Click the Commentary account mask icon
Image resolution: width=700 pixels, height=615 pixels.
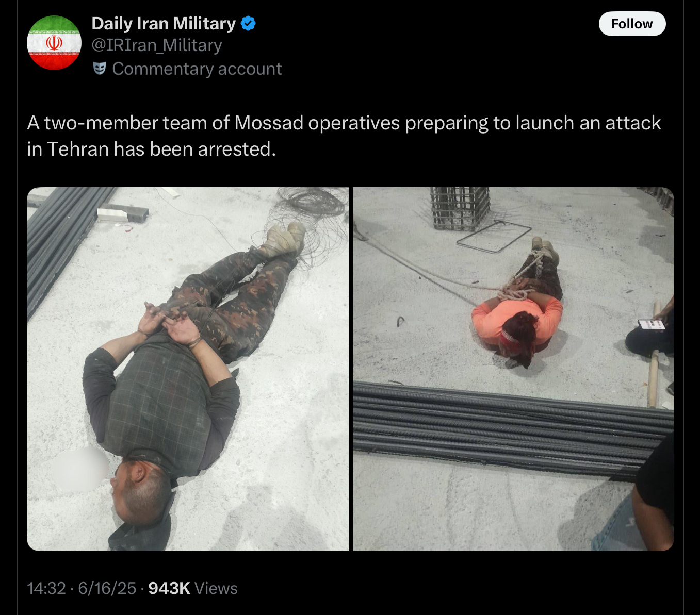100,68
